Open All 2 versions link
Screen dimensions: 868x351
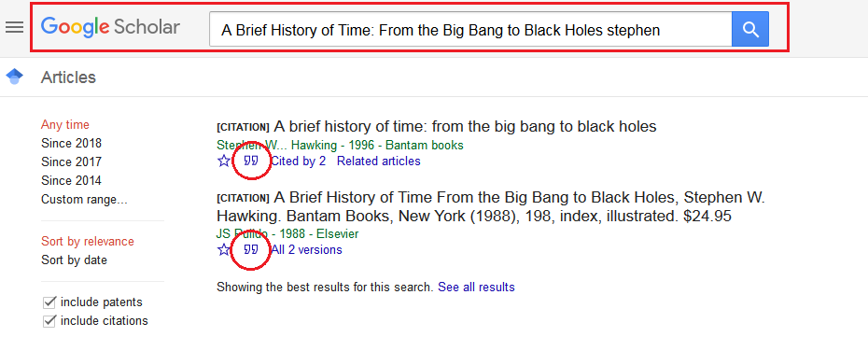(307, 249)
